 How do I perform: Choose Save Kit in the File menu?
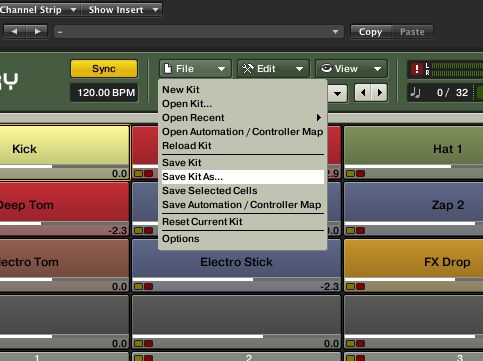coord(242,163)
